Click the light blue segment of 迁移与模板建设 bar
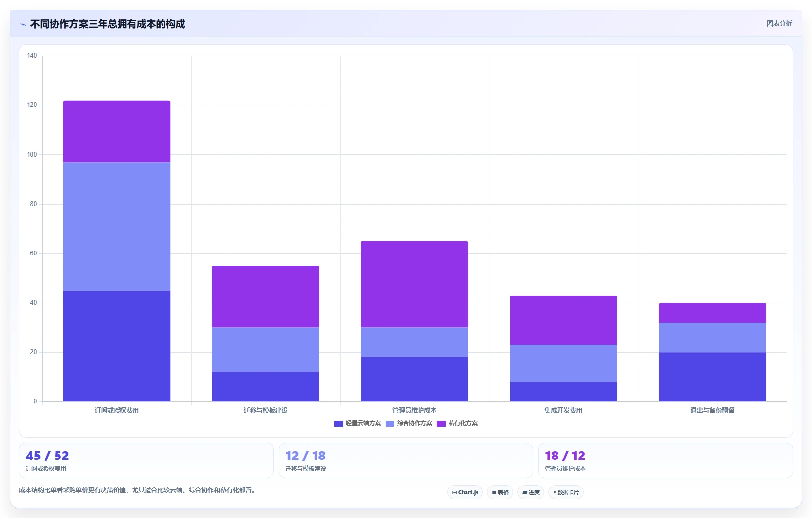Viewport: 812px width, 518px height. point(266,350)
